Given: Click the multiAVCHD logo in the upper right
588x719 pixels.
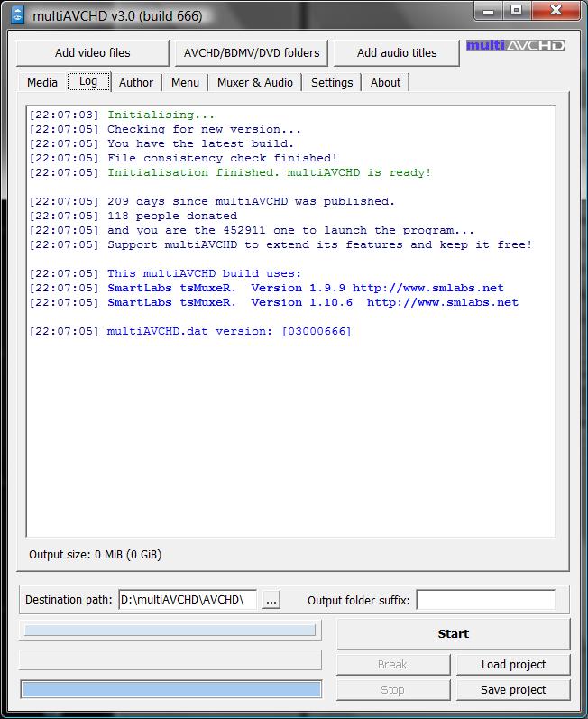Looking at the screenshot, I should tap(516, 45).
